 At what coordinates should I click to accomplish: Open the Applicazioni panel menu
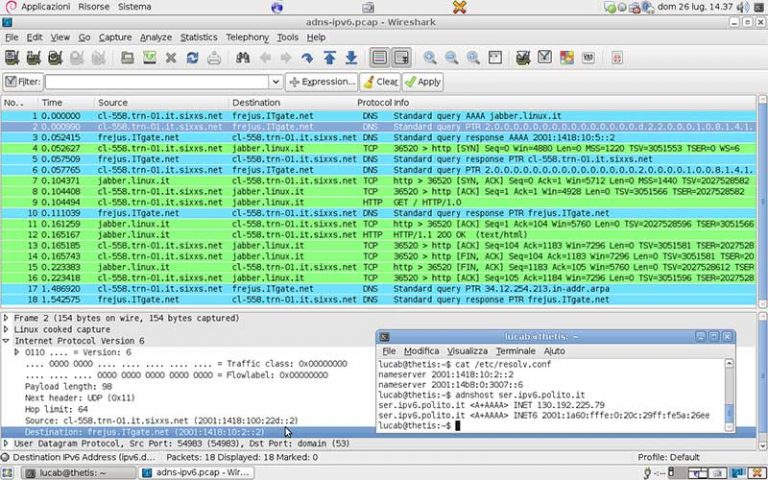(x=45, y=7)
